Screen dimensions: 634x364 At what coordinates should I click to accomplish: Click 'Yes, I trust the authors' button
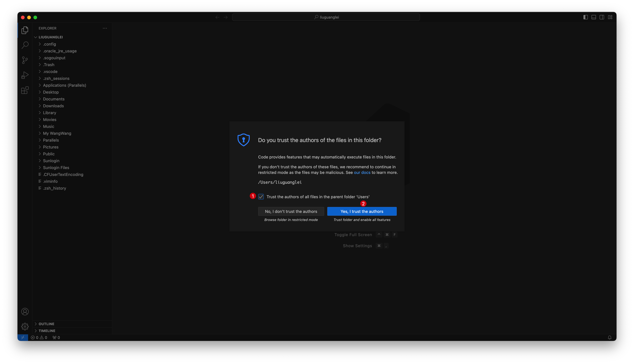pyautogui.click(x=362, y=211)
